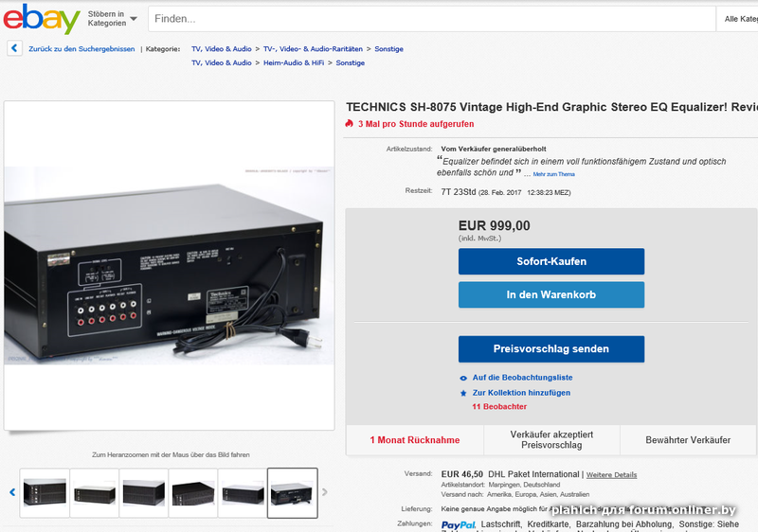758x532 pixels.
Task: Select the first equalizer thumbnail
Action: click(x=45, y=493)
